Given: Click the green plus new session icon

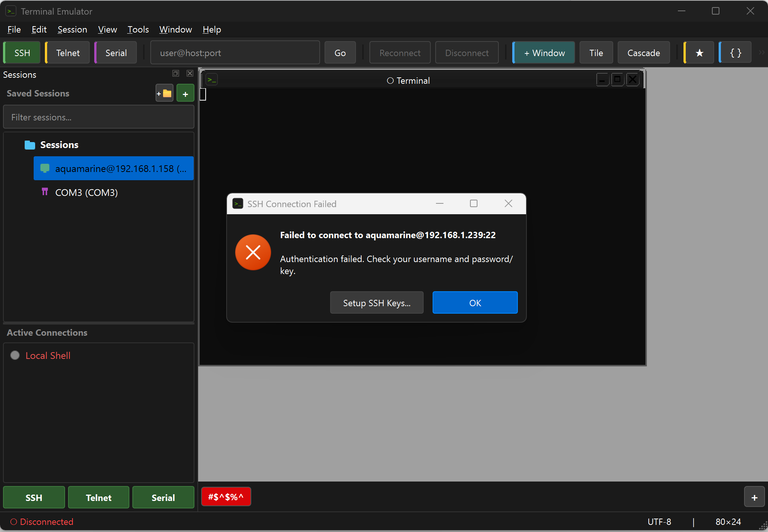Looking at the screenshot, I should pos(185,93).
